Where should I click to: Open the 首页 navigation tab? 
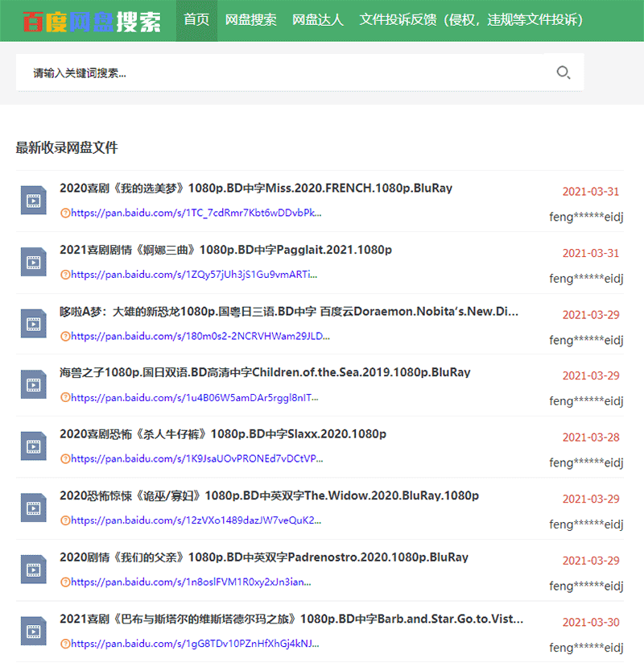(x=196, y=20)
